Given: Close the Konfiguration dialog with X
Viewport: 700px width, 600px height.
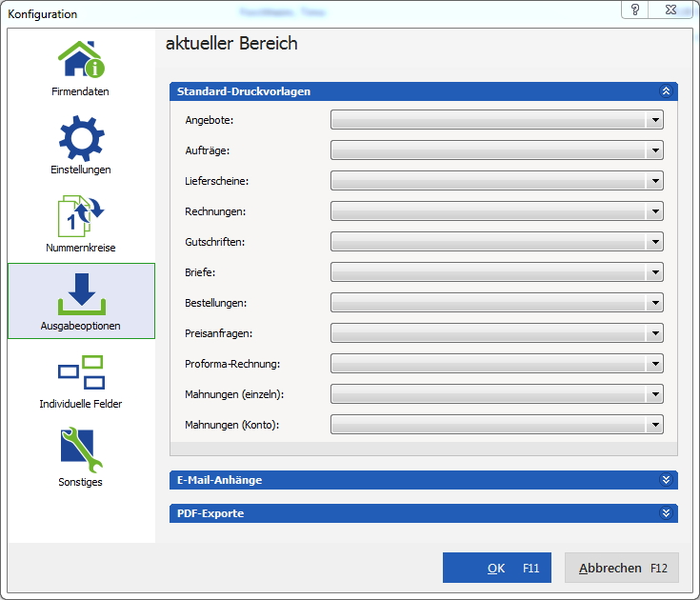Looking at the screenshot, I should (x=670, y=10).
